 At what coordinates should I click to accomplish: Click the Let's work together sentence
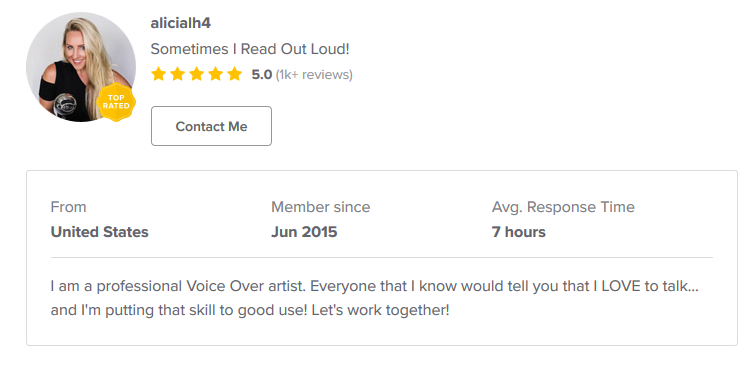[x=380, y=310]
